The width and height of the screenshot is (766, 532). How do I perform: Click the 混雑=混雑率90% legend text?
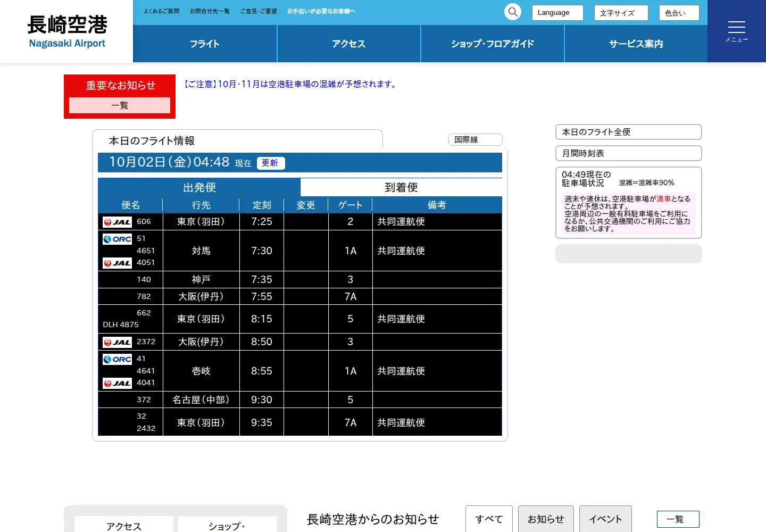646,182
